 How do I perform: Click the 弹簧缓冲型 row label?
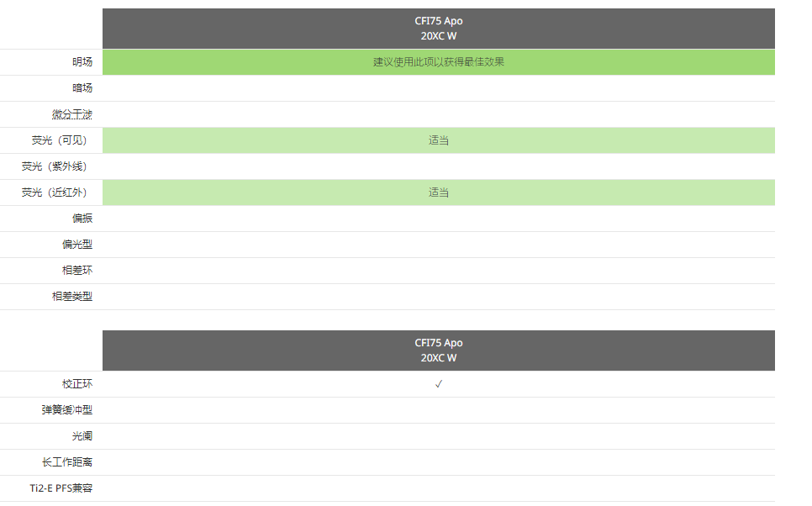click(x=66, y=409)
